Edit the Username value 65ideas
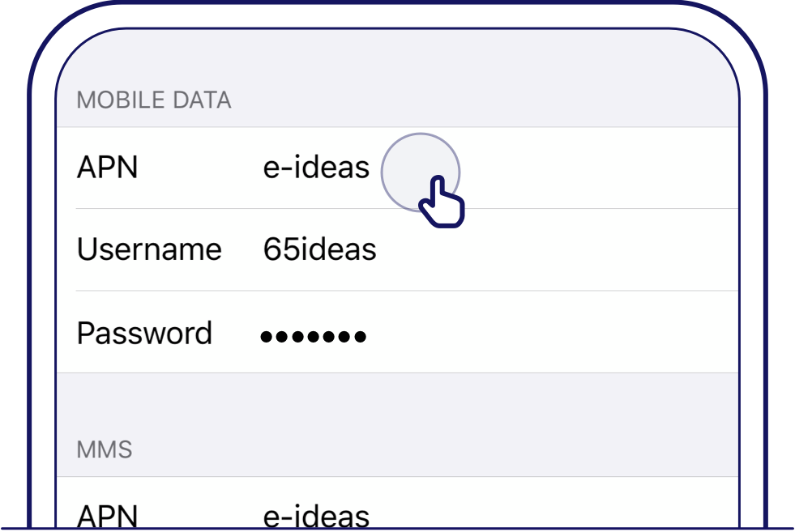This screenshot has height=532, width=795. pyautogui.click(x=319, y=249)
